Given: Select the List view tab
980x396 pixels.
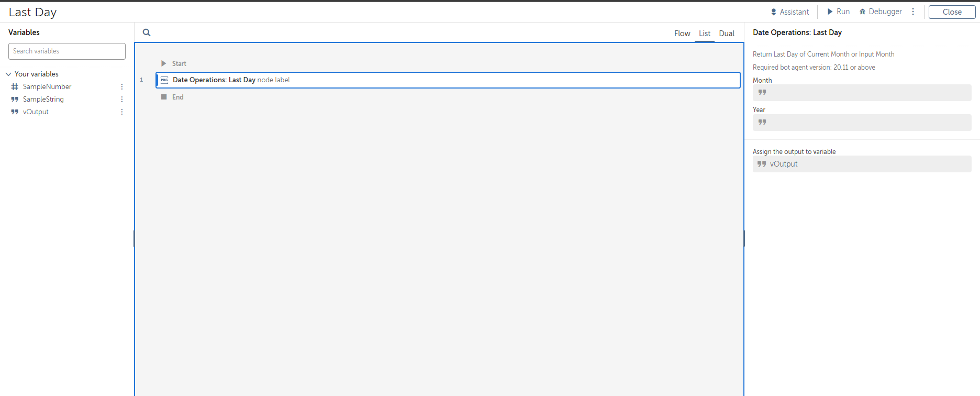Looking at the screenshot, I should pos(705,34).
